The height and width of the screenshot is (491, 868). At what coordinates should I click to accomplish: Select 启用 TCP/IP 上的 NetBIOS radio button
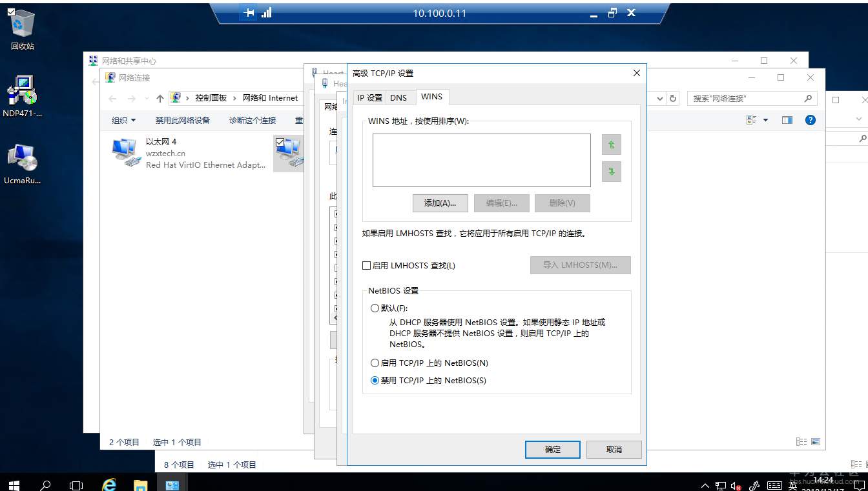pos(375,363)
